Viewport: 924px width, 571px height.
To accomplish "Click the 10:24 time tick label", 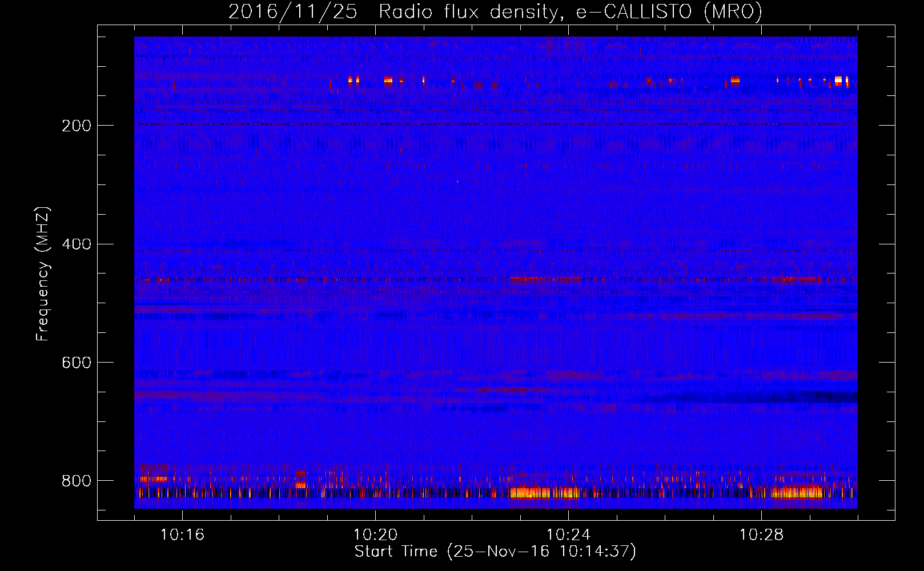I will point(568,535).
